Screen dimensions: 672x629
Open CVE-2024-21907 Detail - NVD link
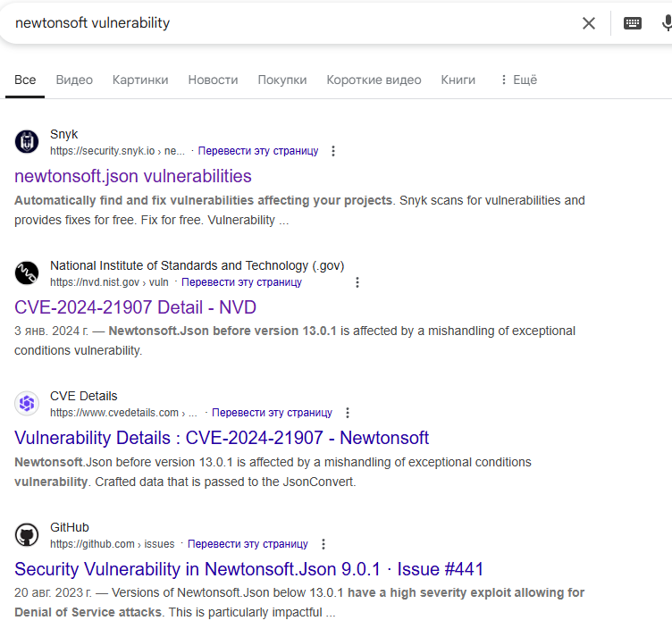tap(135, 307)
